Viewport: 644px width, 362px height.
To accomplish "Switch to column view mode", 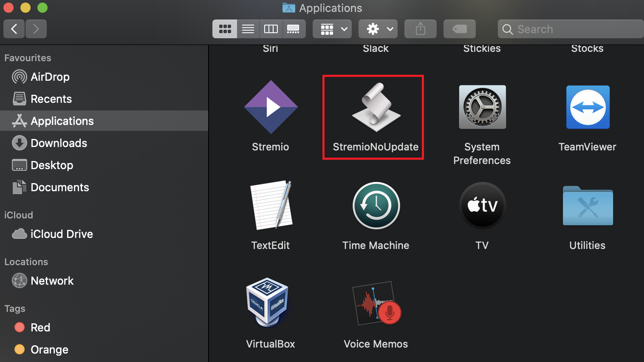I will click(x=271, y=29).
